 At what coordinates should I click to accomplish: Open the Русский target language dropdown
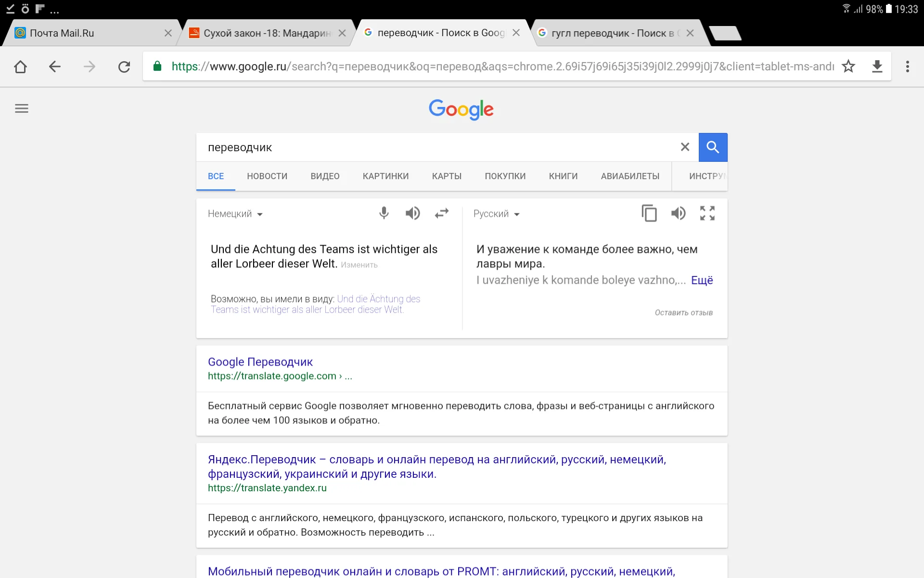496,214
